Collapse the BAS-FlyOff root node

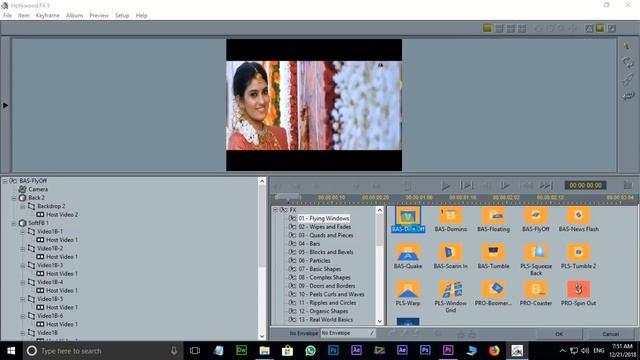(5, 181)
